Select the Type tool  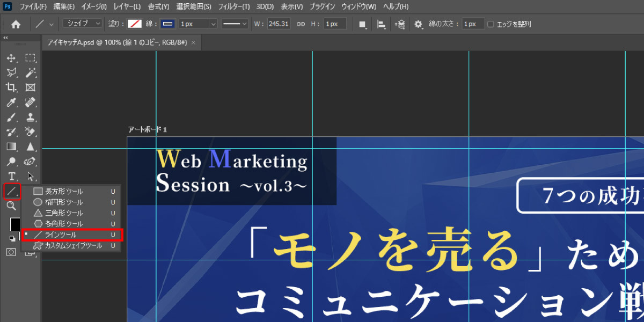point(11,176)
